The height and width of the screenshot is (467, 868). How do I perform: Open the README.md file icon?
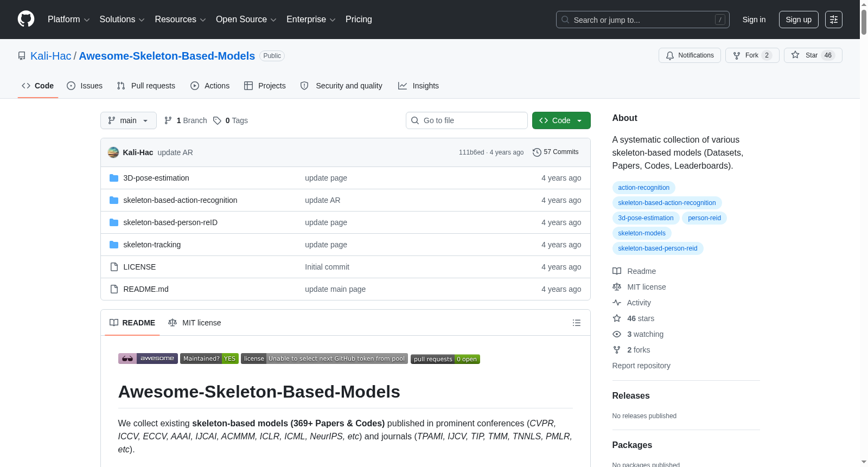coord(114,289)
